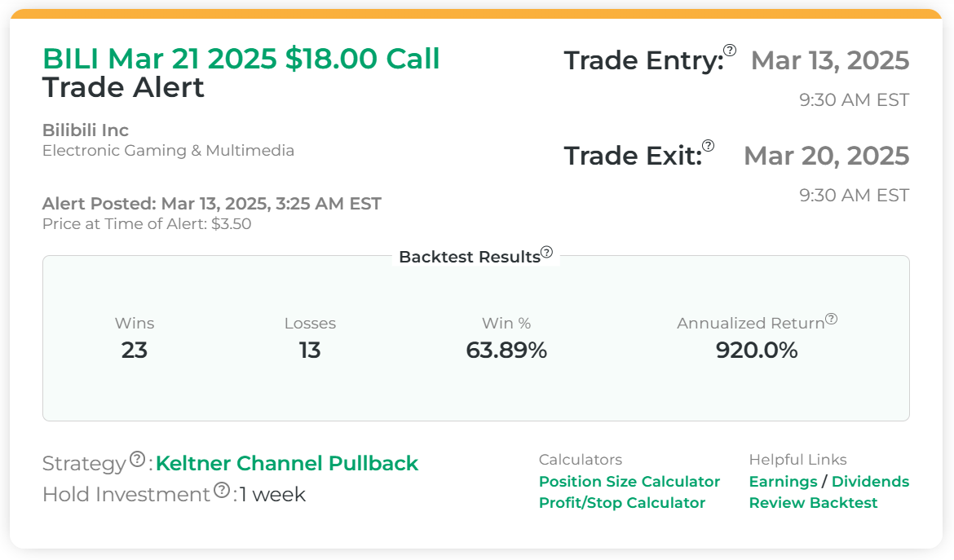
Task: Open the Profit/Stop Calculator link
Action: click(622, 503)
